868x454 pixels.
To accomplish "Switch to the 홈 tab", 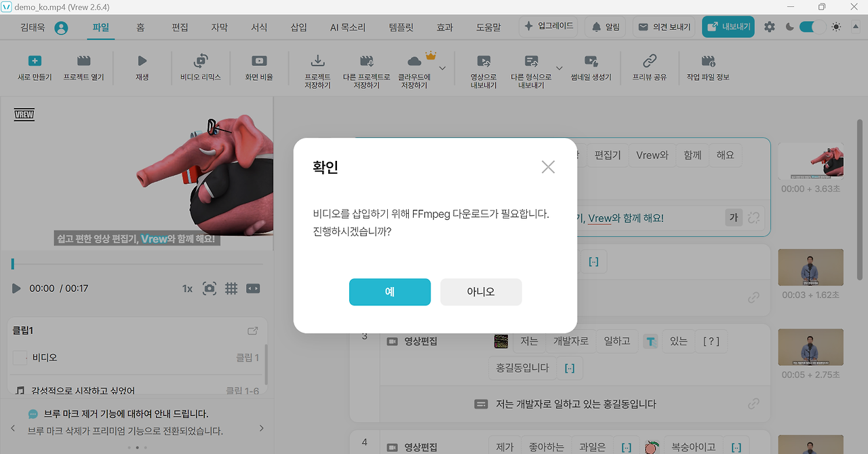I will pos(140,27).
